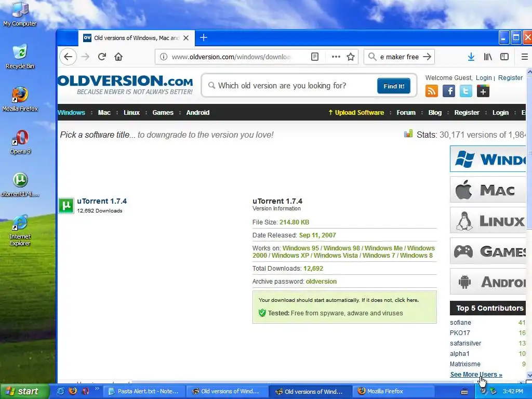Open OldVersion Twitter icon
This screenshot has width=532, height=399.
[466, 91]
